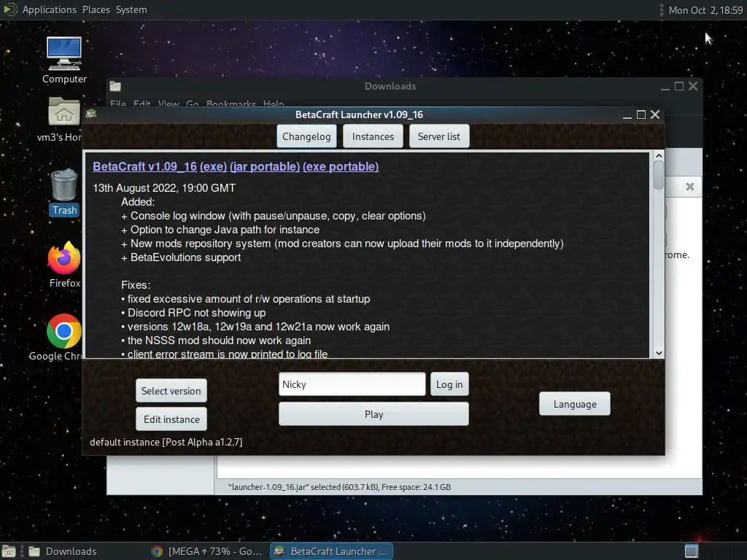Click the Play button
Screen dimensions: 747x560
point(373,414)
